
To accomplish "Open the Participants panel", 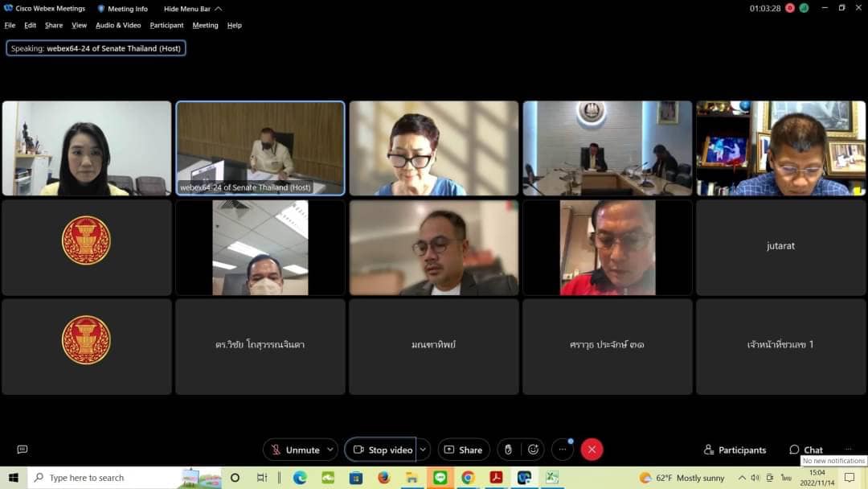I will [735, 450].
